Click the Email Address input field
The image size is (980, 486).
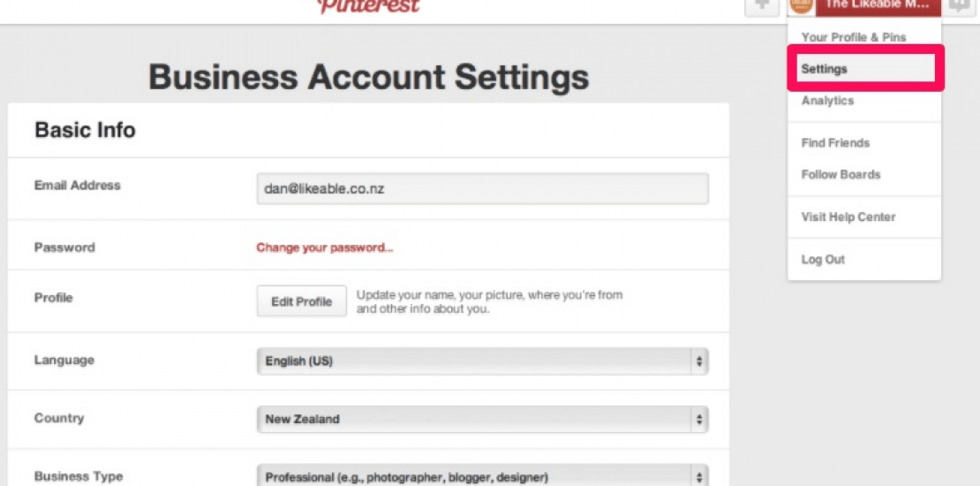pyautogui.click(x=482, y=188)
